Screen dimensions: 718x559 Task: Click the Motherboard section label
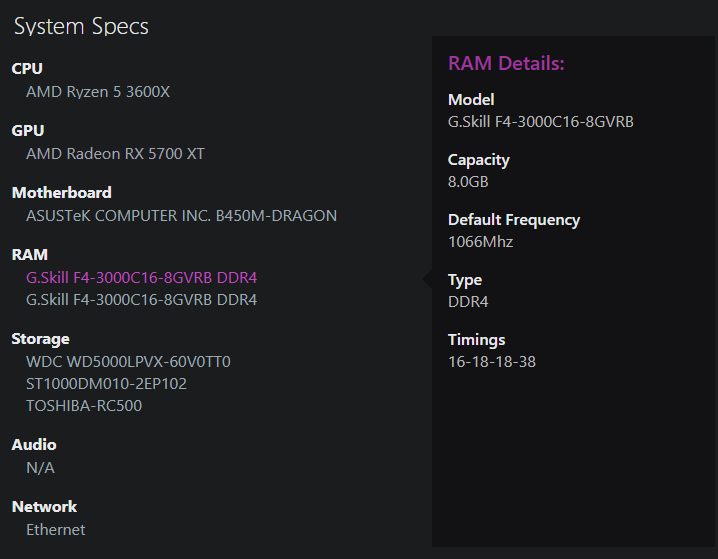[x=62, y=193]
